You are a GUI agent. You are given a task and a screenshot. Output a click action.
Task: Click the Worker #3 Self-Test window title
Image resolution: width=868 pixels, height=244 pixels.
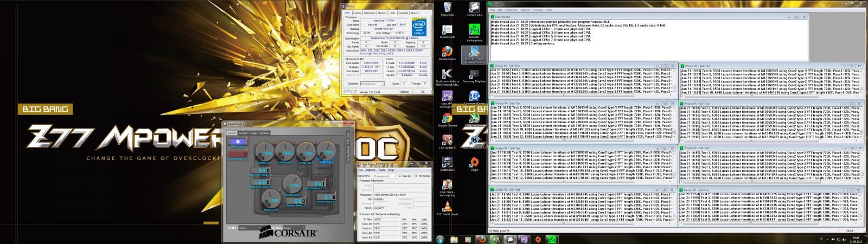coord(770,103)
